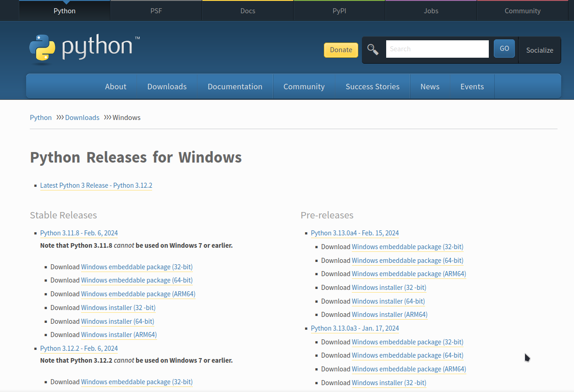
Task: Click the GO search button
Action: pyautogui.click(x=504, y=49)
